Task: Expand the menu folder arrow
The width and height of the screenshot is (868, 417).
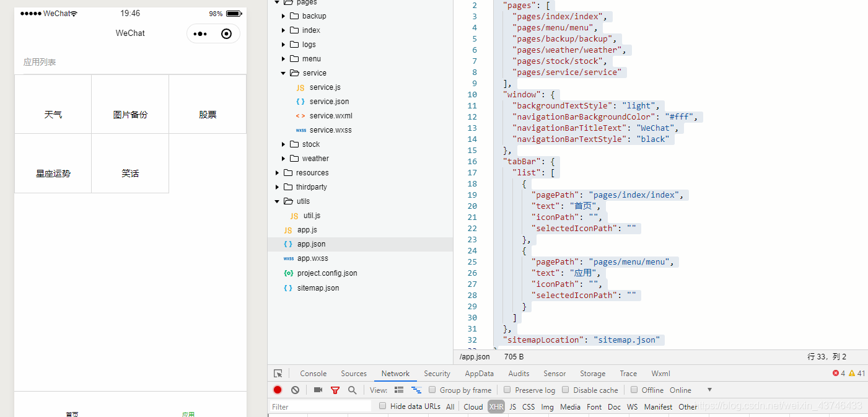Action: (x=283, y=59)
